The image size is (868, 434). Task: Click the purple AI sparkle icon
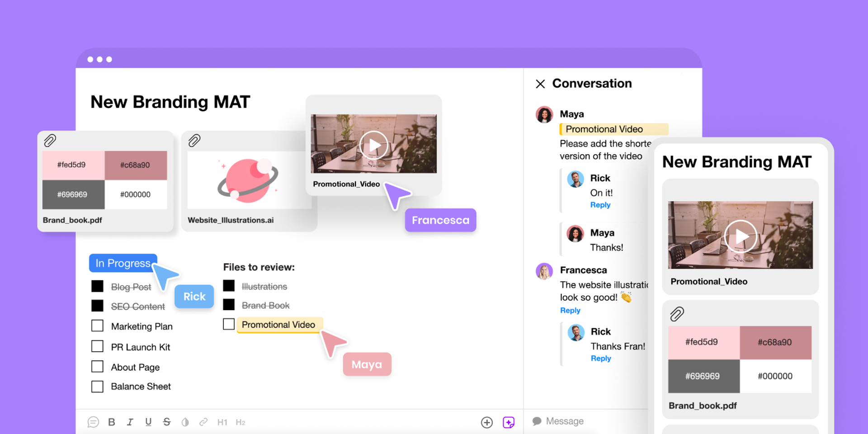(509, 422)
